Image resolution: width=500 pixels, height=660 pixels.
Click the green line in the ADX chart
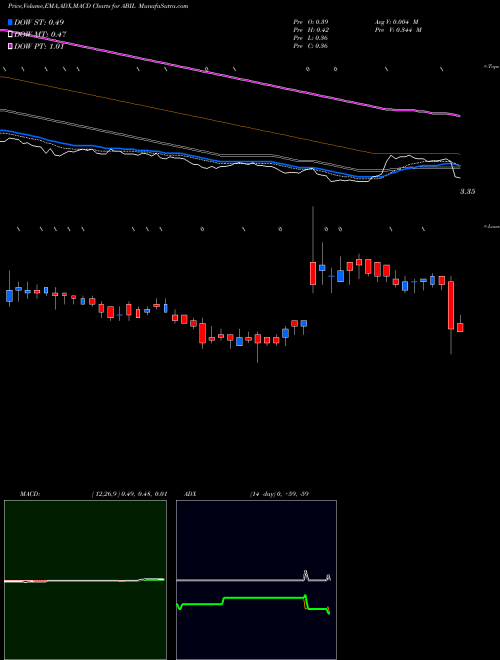point(261,598)
